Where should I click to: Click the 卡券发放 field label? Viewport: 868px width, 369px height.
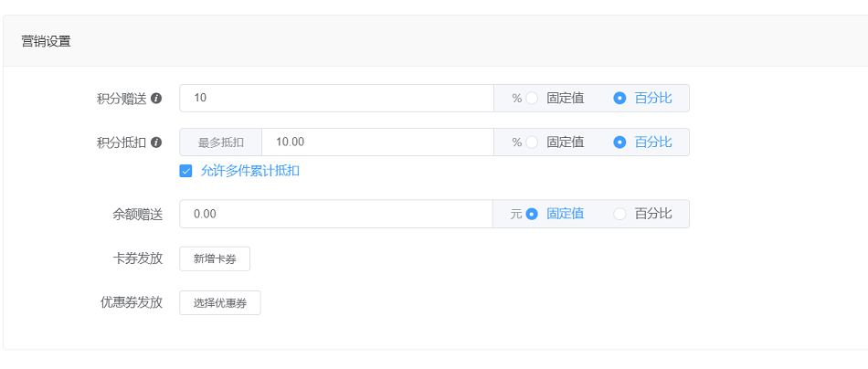click(x=132, y=258)
